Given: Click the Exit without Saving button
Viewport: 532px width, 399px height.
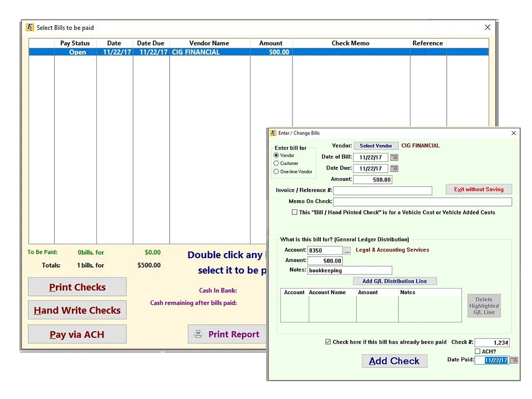Looking at the screenshot, I should coord(479,190).
